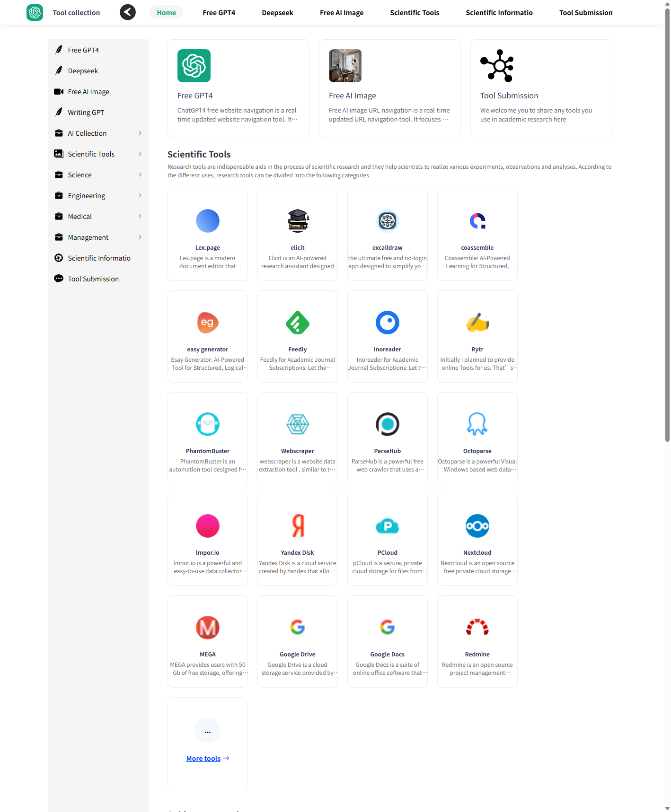The image size is (671, 812).
Task: Open the Octoparse octopus icon
Action: [477, 424]
